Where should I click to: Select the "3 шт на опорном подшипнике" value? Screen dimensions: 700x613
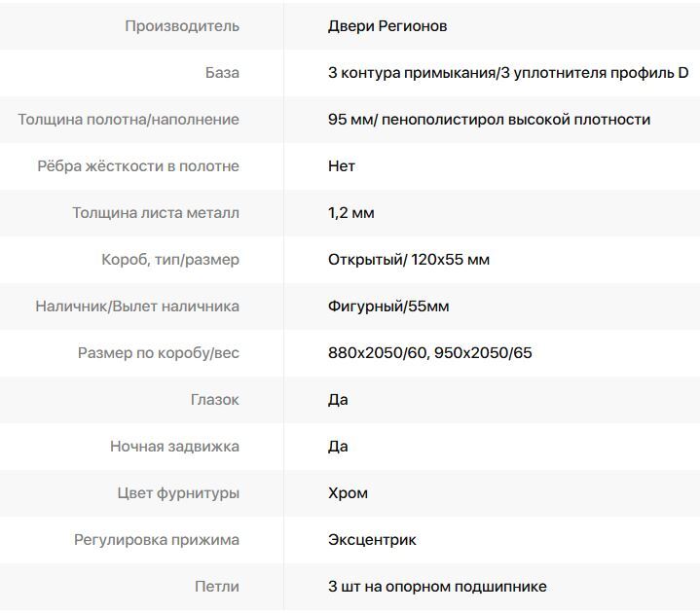coord(437,587)
